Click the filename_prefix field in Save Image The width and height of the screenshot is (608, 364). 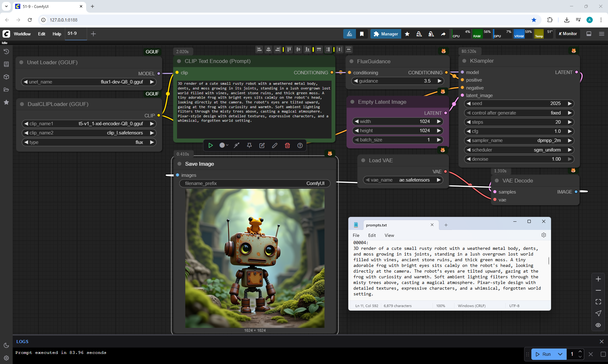(x=255, y=183)
